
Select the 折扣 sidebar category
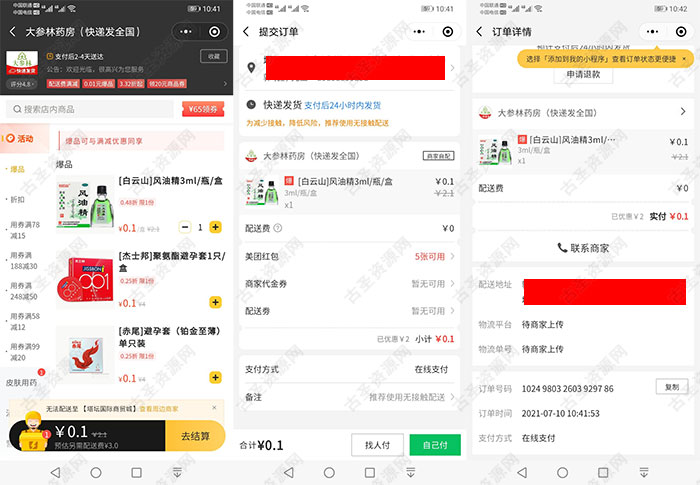[x=17, y=199]
